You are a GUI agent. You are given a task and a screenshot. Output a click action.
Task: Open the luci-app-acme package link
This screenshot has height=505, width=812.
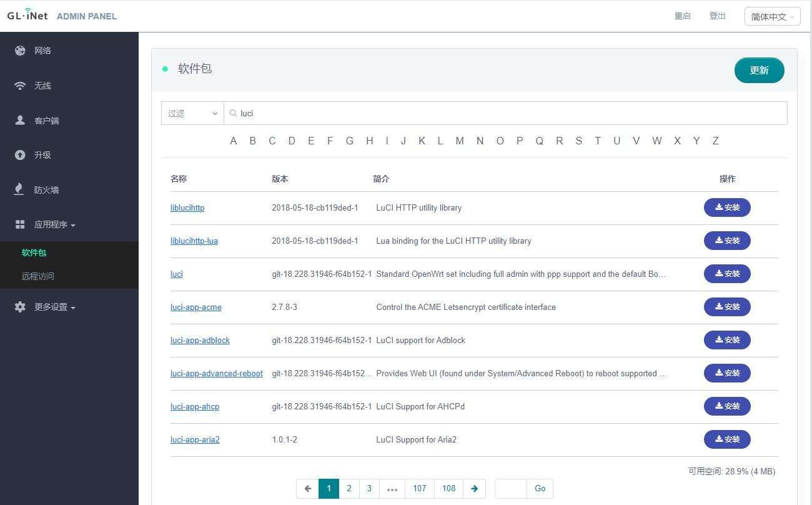click(x=196, y=307)
